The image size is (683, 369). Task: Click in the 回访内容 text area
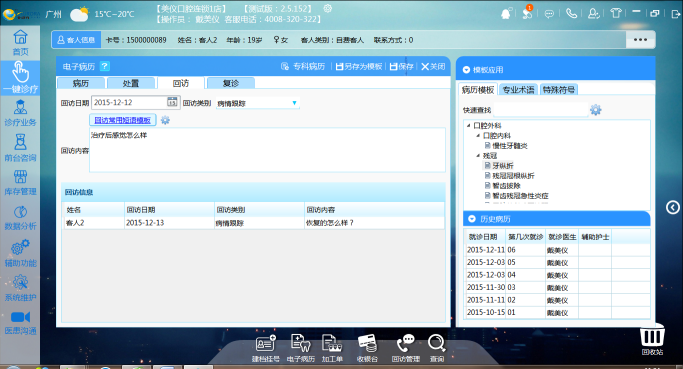[x=267, y=150]
